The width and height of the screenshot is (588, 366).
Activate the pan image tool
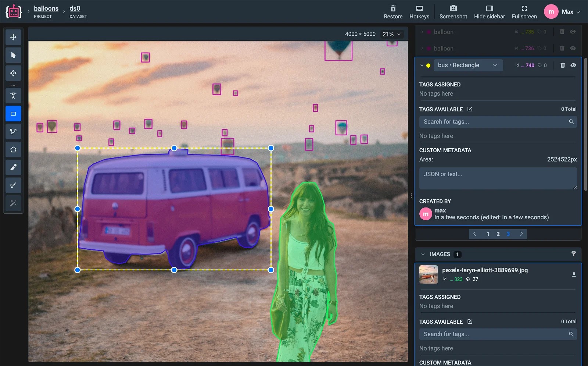coord(13,37)
